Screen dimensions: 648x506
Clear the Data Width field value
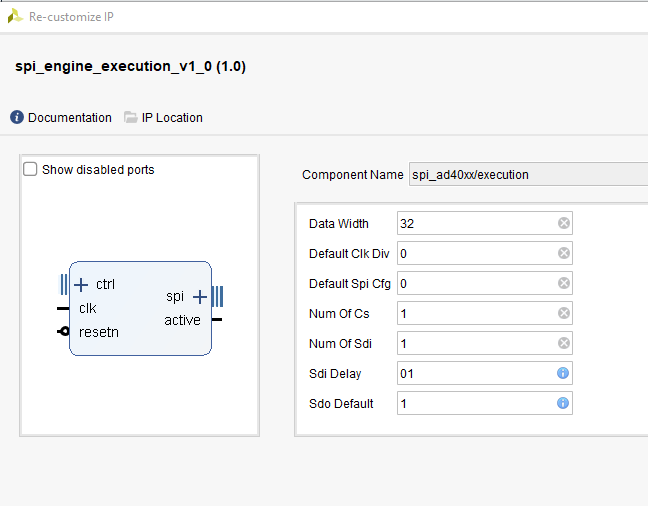coord(564,224)
